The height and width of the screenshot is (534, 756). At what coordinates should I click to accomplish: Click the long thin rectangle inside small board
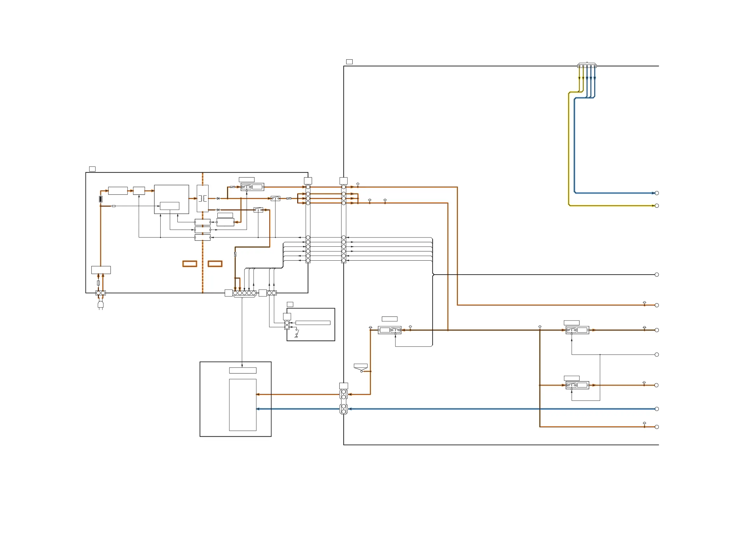pos(313,323)
